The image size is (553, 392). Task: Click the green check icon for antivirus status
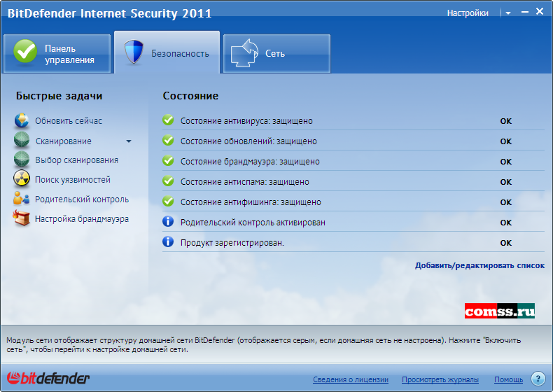pyautogui.click(x=168, y=120)
